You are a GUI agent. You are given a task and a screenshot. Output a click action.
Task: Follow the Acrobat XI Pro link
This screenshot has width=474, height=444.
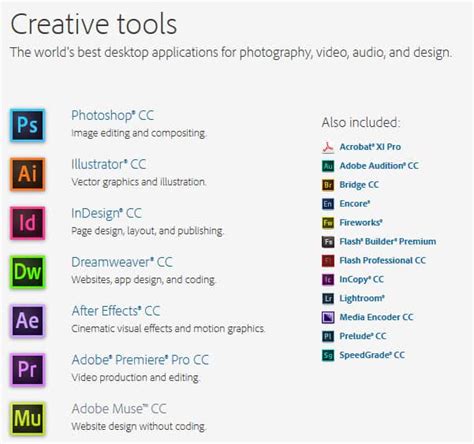370,147
